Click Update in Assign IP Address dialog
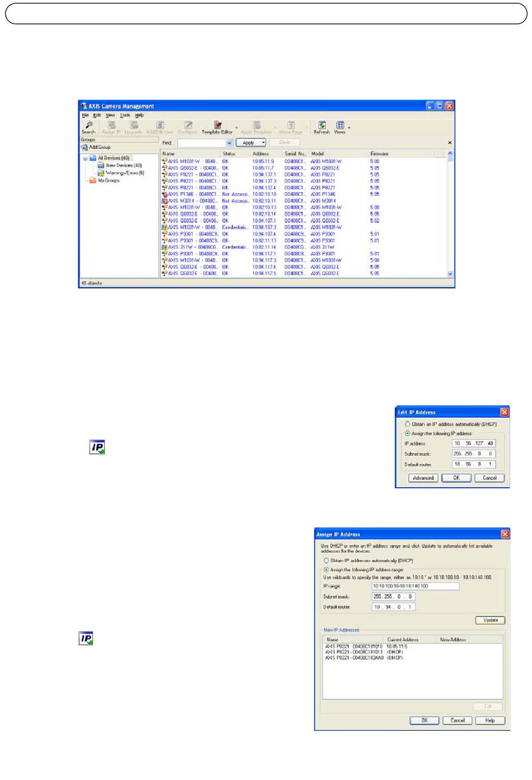 (491, 620)
